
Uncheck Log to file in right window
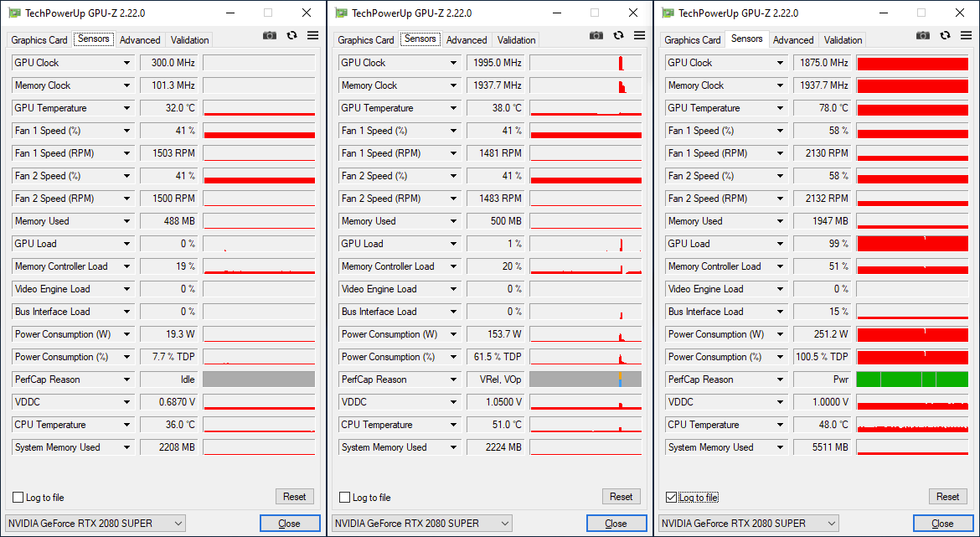[671, 498]
